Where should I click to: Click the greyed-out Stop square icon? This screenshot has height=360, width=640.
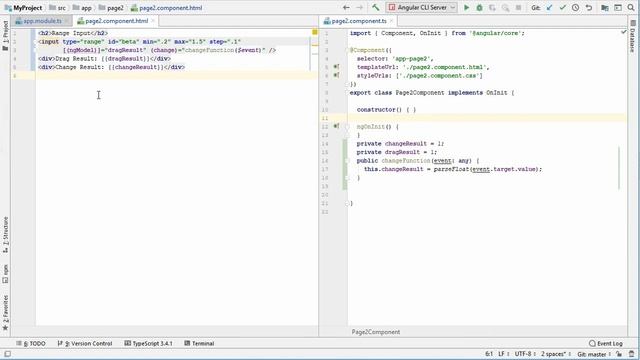518,7
